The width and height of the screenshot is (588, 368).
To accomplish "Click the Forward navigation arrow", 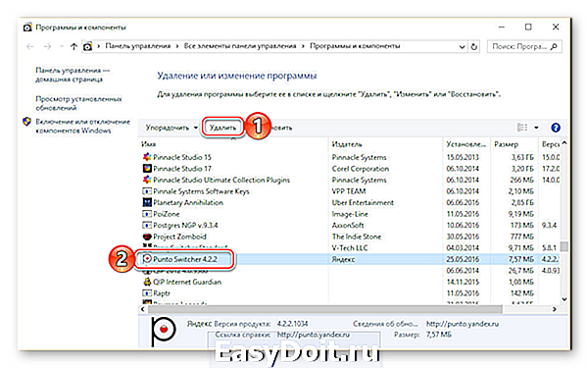I will point(47,46).
